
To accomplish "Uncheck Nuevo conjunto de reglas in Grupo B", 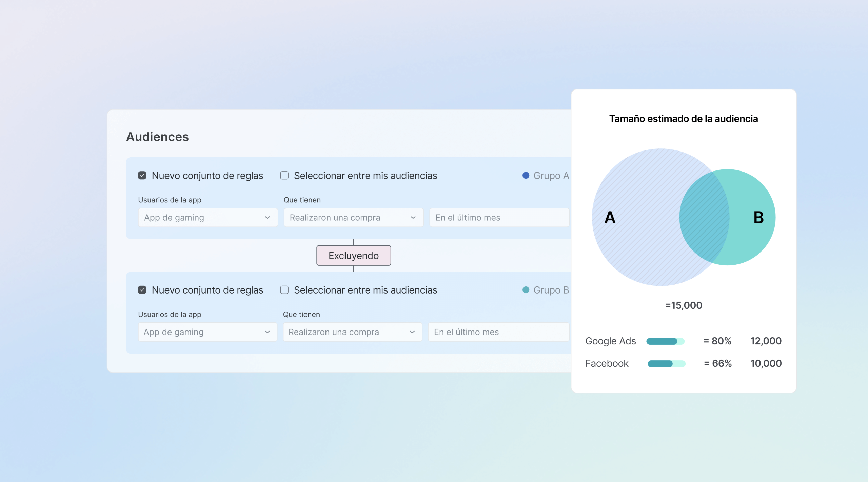I will (142, 290).
